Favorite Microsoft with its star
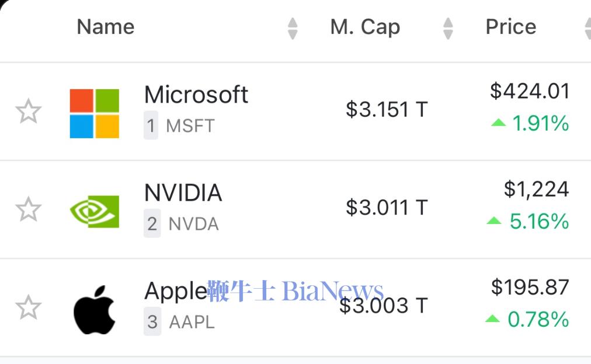Image resolution: width=591 pixels, height=364 pixels. 28,111
